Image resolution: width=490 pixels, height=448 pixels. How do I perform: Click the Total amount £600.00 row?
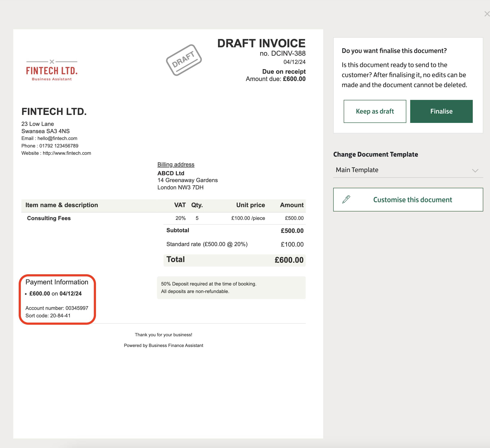point(234,260)
